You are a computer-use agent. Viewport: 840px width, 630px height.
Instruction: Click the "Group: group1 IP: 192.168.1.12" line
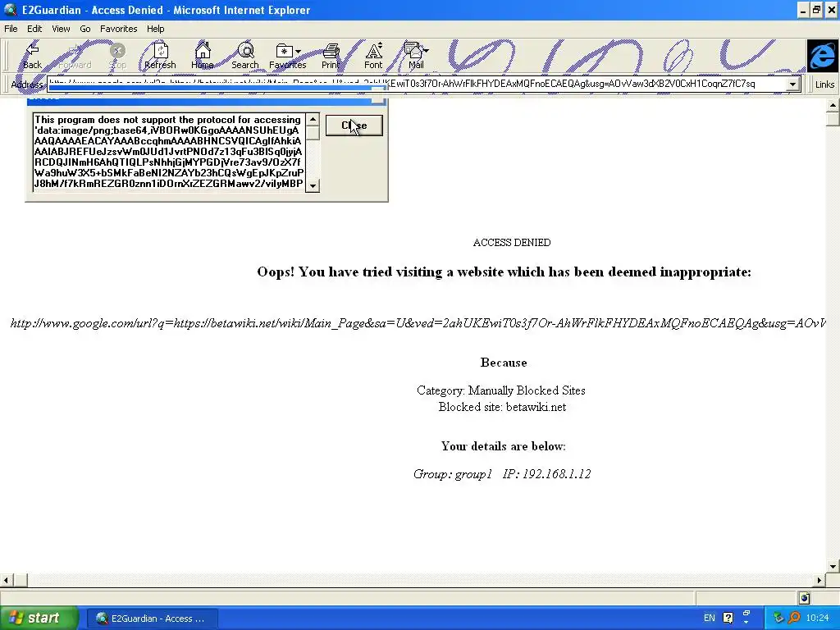[502, 474]
